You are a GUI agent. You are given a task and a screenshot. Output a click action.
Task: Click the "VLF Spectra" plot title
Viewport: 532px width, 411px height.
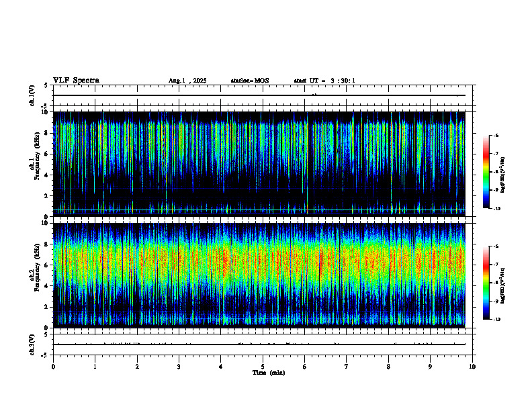tap(77, 81)
